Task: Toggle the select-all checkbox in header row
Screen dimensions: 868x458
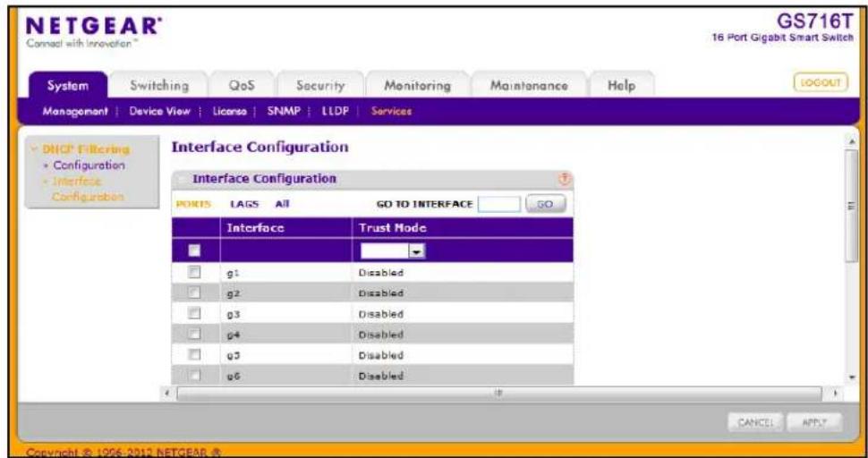Action: [194, 251]
